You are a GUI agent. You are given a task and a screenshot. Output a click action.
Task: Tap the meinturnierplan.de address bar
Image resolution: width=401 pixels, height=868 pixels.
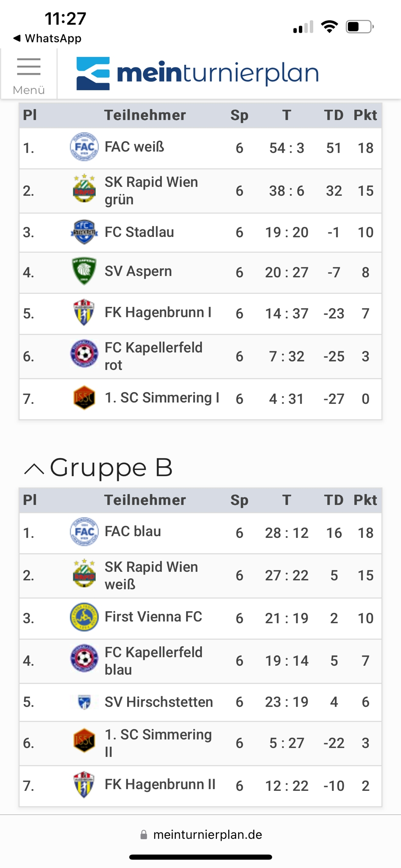200,835
